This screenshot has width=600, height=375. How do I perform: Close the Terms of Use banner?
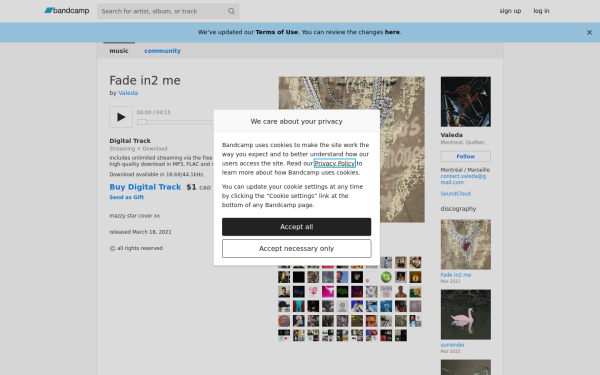(589, 32)
